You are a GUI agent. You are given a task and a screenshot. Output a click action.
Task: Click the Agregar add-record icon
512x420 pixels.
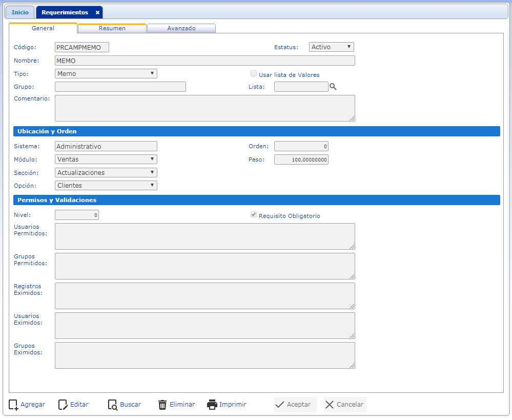pos(14,405)
